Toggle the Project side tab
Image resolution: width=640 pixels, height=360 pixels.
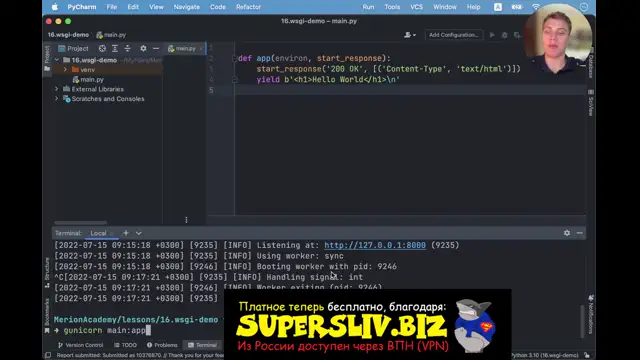47,58
